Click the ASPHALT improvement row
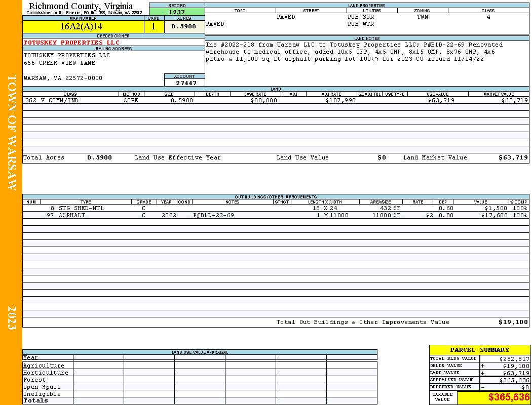This screenshot has width=532, height=405. [276, 215]
